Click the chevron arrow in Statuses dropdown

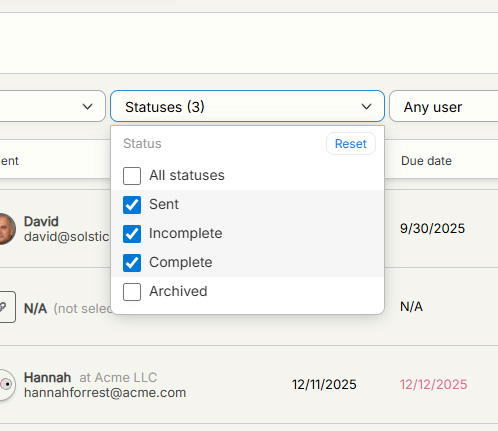point(366,107)
